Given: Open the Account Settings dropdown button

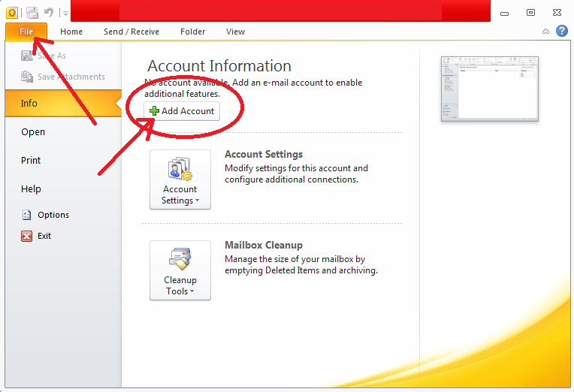Looking at the screenshot, I should (x=180, y=179).
